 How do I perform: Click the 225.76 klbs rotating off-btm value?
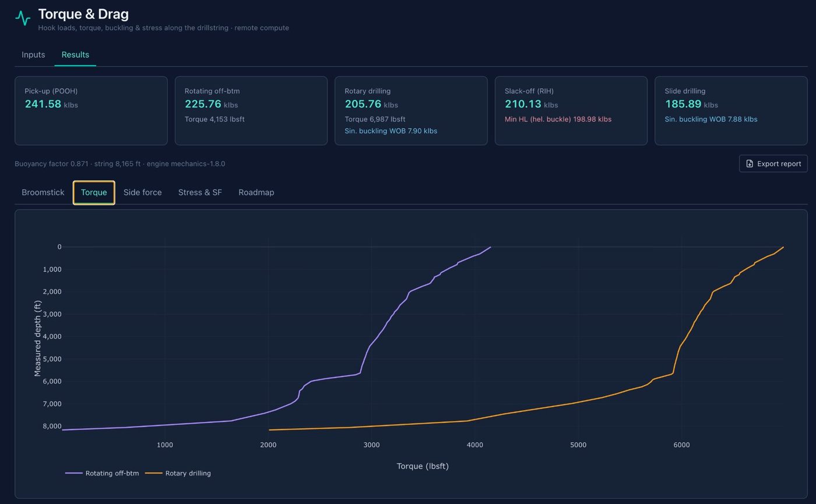(211, 104)
